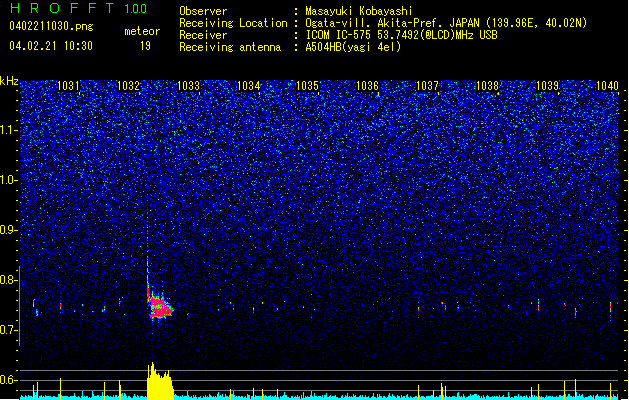
Task: Click the date stamp 04.02.21 10:30
Action: pyautogui.click(x=51, y=46)
